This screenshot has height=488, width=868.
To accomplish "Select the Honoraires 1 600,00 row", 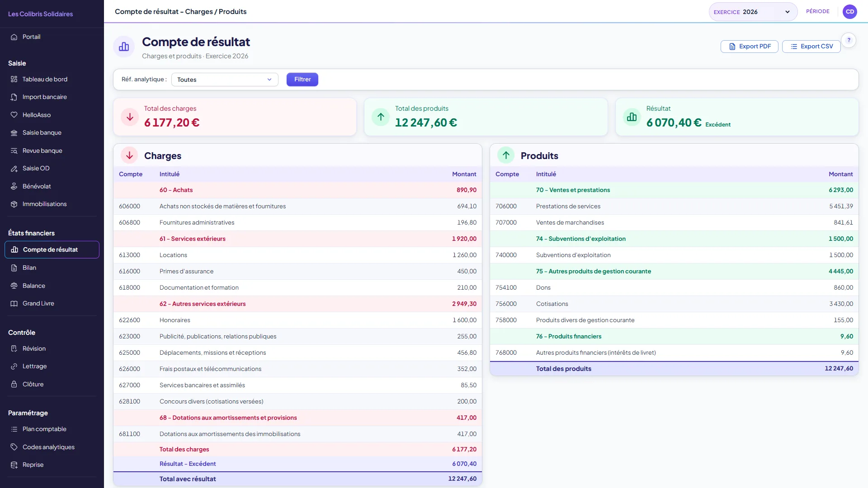I will [297, 320].
